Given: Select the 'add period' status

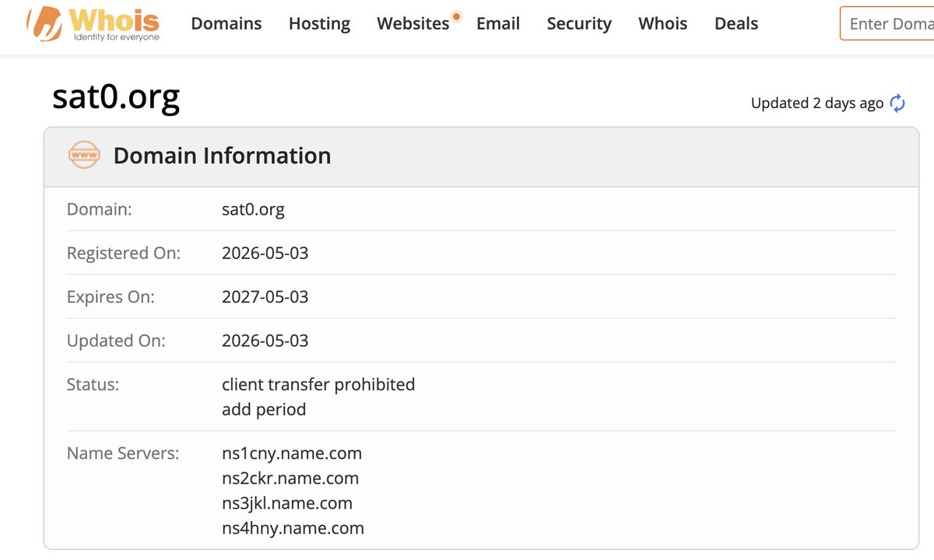Looking at the screenshot, I should click(264, 409).
